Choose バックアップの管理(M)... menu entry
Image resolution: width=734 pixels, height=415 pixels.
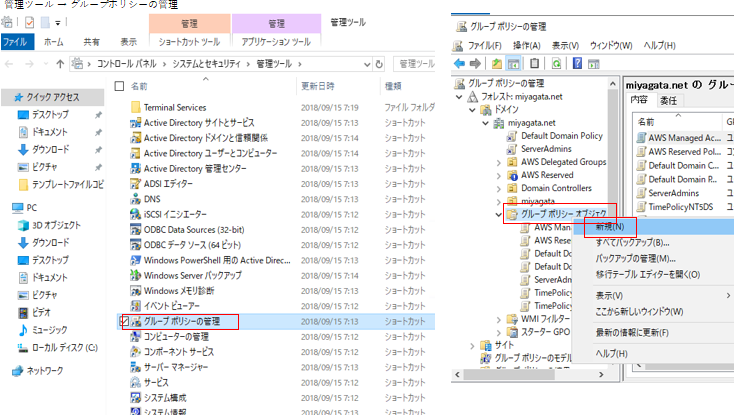point(635,258)
